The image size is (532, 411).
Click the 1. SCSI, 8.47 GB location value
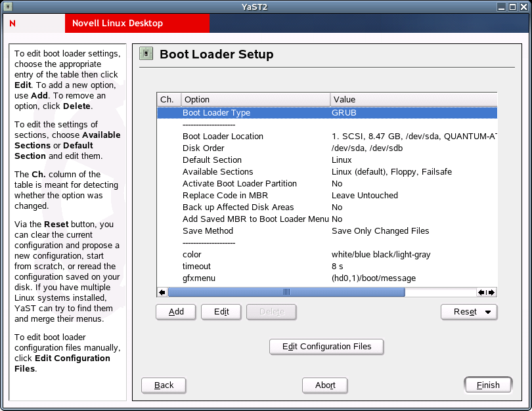(x=414, y=137)
